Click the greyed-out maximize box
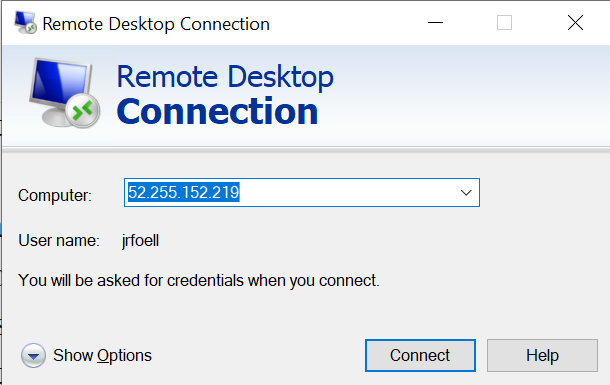Viewport: 610px width, 385px height. [504, 23]
